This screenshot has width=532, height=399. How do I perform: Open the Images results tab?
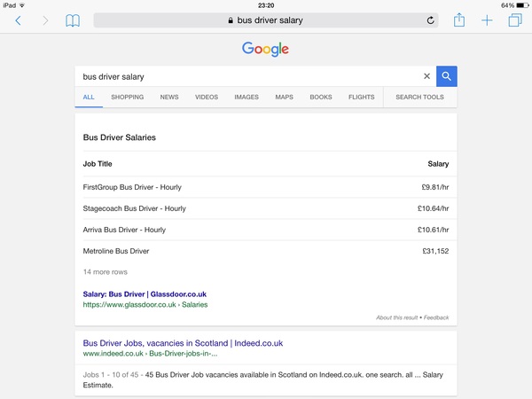pyautogui.click(x=246, y=97)
